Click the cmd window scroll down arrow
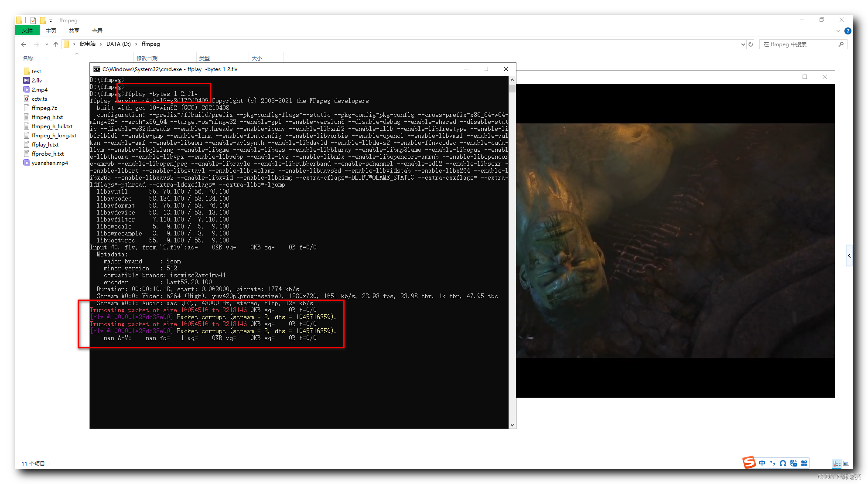868x484 pixels. pos(512,425)
